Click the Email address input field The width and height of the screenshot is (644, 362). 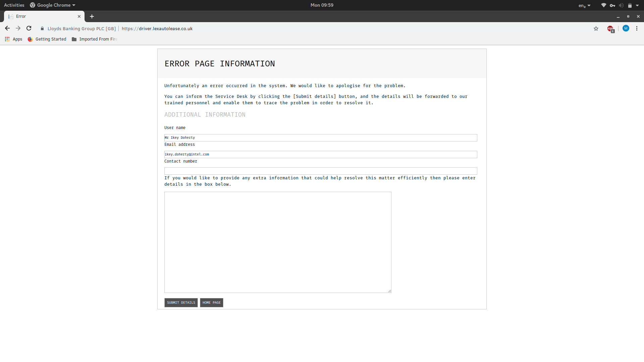321,155
